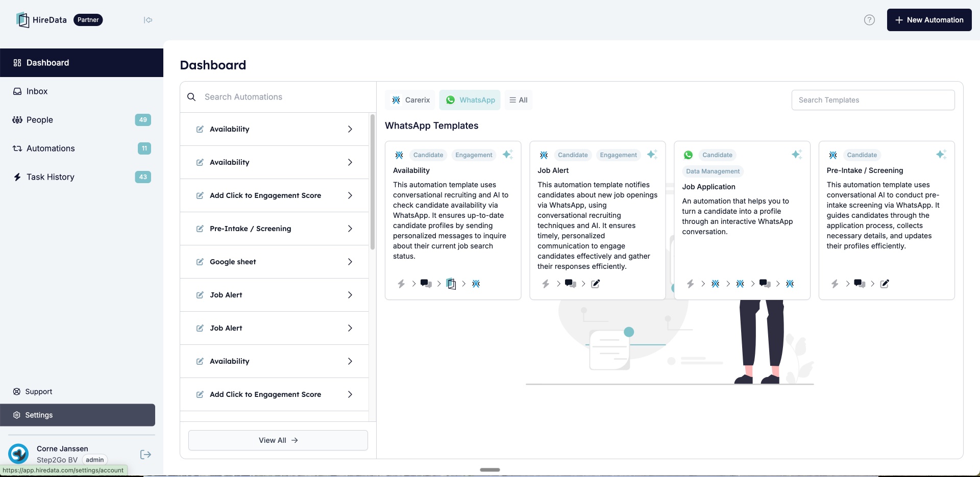Expand the first Job Alert automation chevron
The width and height of the screenshot is (980, 477).
(350, 295)
